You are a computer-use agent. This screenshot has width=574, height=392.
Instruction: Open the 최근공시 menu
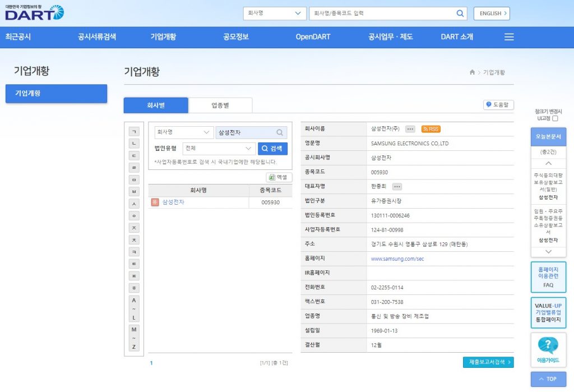click(18, 36)
